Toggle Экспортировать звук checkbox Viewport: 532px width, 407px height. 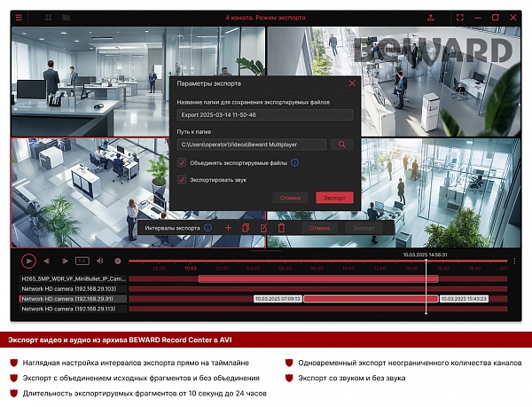click(182, 180)
